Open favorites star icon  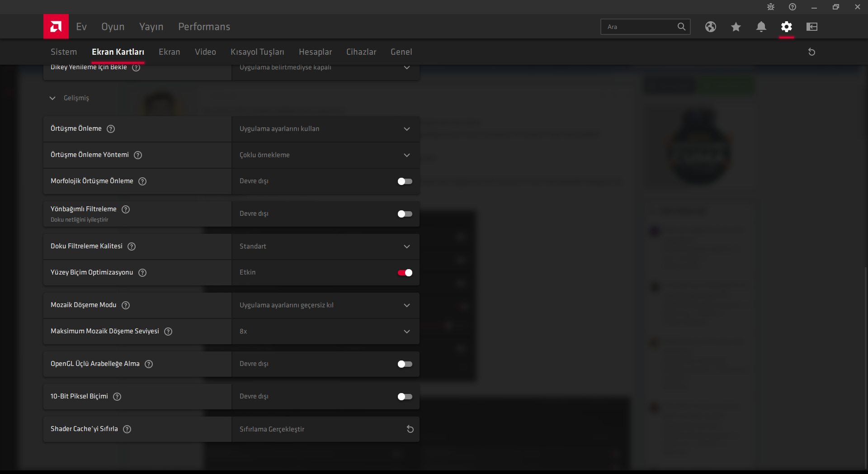tap(736, 27)
